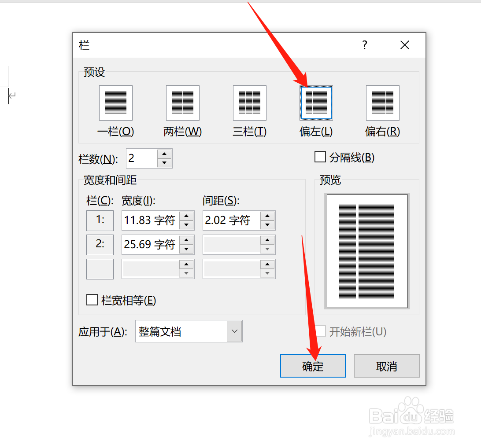This screenshot has width=481, height=448.
Task: Toggle the 开始新栏(U) checkbox
Action: [x=321, y=331]
